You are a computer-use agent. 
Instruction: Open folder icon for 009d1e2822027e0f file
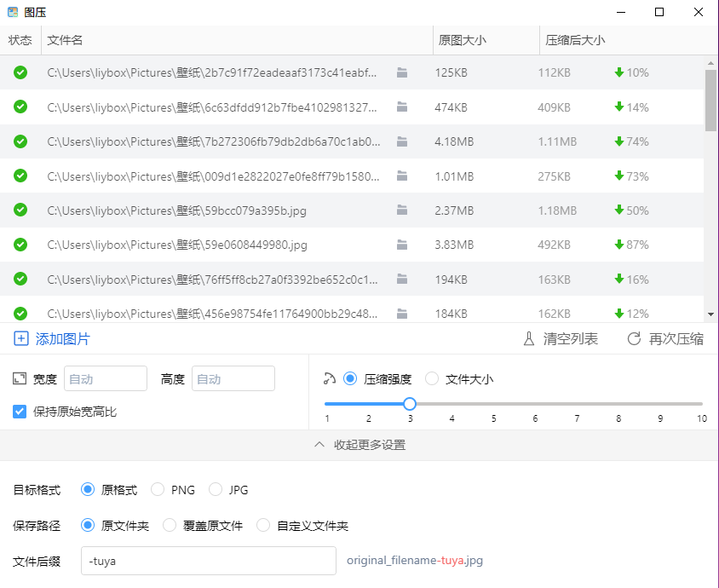(402, 176)
